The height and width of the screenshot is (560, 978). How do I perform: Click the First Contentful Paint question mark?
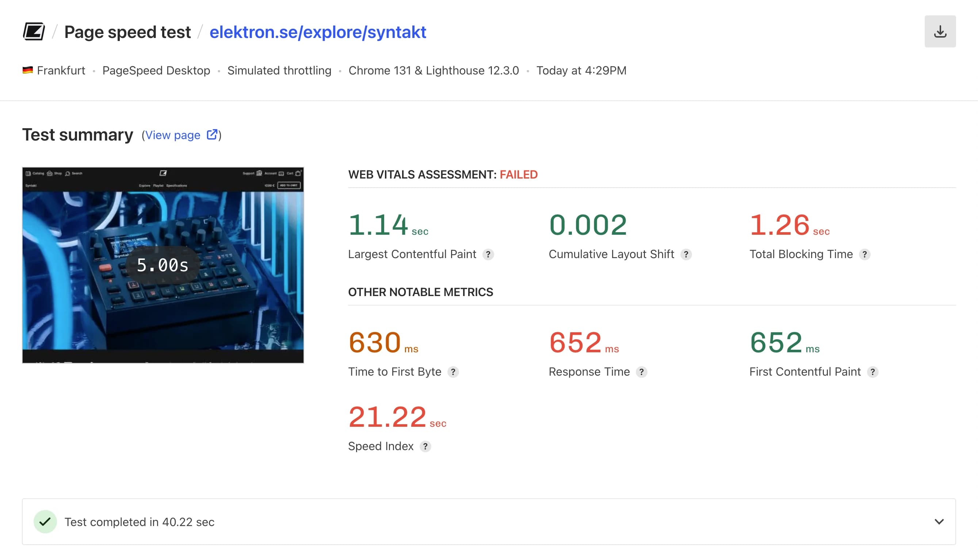[873, 372]
